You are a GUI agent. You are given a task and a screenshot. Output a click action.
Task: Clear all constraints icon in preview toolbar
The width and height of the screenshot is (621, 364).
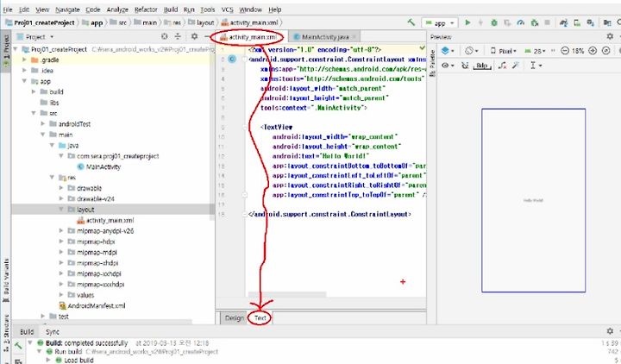click(x=502, y=66)
